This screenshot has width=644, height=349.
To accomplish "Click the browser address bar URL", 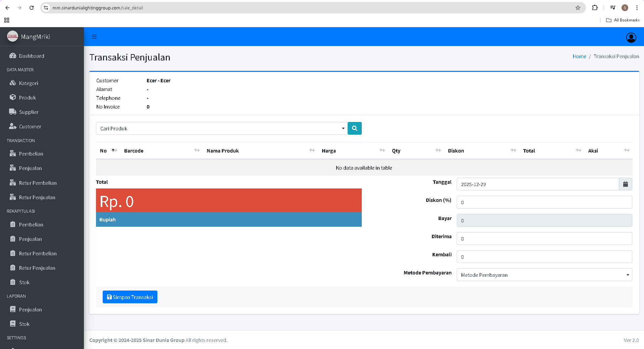I will 98,8.
